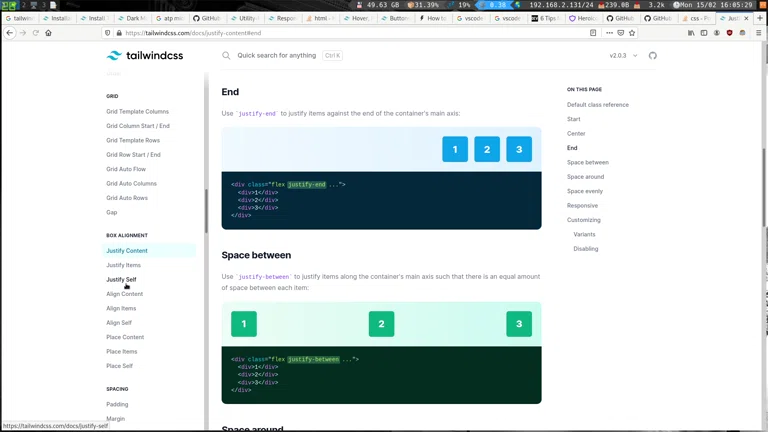768x432 pixels.
Task: Open Place Items docs
Action: point(121,352)
